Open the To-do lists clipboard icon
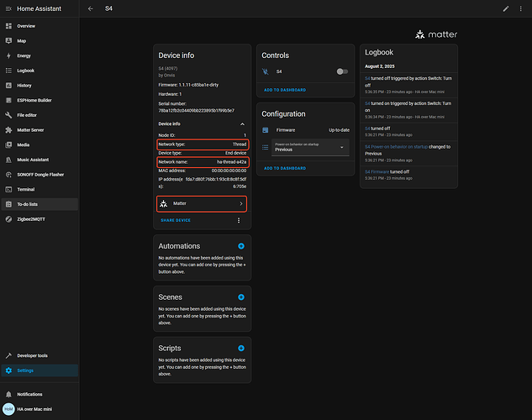532x420 pixels. (x=8, y=204)
